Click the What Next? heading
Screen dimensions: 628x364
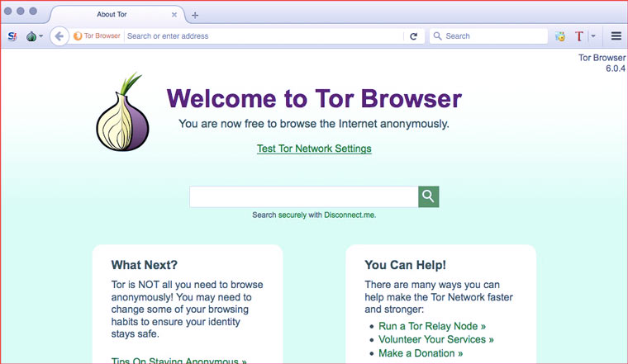[x=144, y=265]
